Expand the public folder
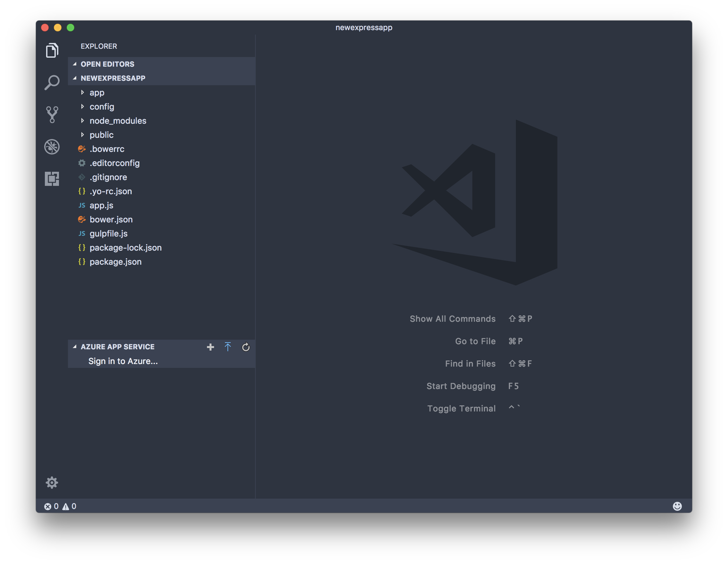This screenshot has width=728, height=564. coord(162,135)
